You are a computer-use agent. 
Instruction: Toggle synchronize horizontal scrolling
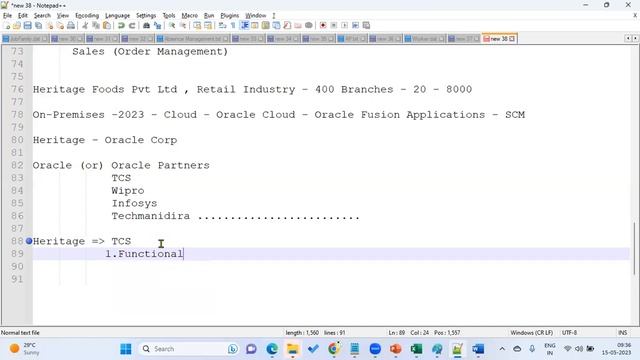point(208,26)
